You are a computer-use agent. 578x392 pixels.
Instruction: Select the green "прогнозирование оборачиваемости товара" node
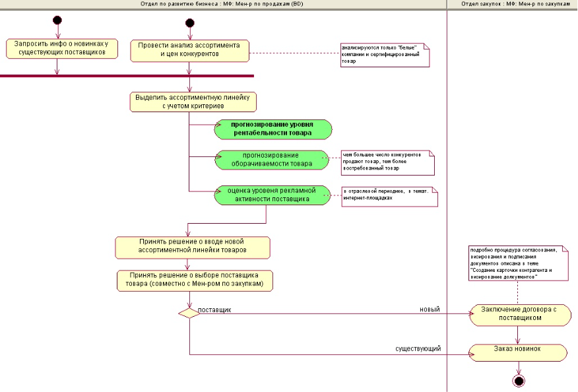272,160
